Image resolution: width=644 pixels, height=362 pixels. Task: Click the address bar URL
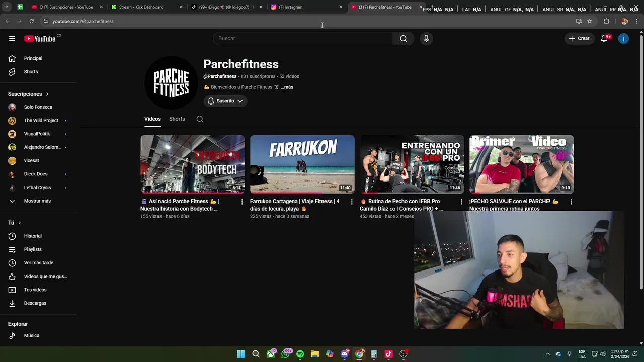click(83, 21)
